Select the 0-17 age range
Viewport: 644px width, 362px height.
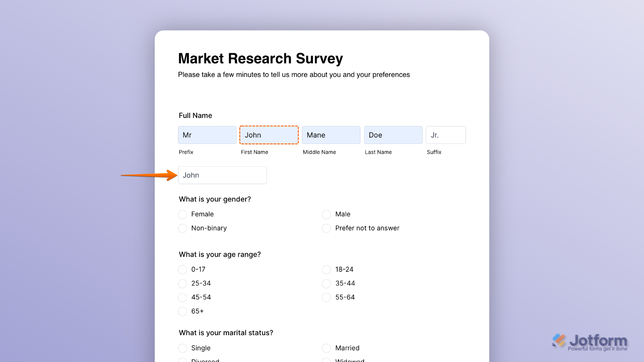182,269
